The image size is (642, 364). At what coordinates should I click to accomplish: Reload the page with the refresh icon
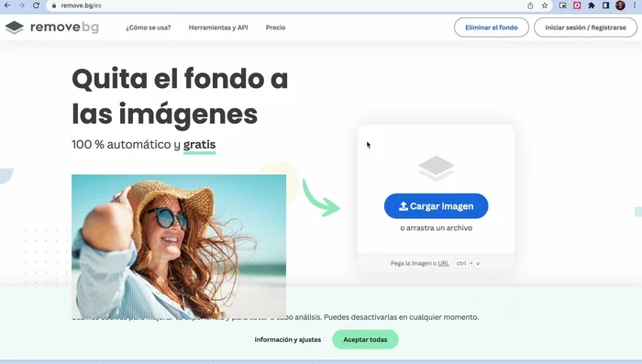[x=36, y=6]
